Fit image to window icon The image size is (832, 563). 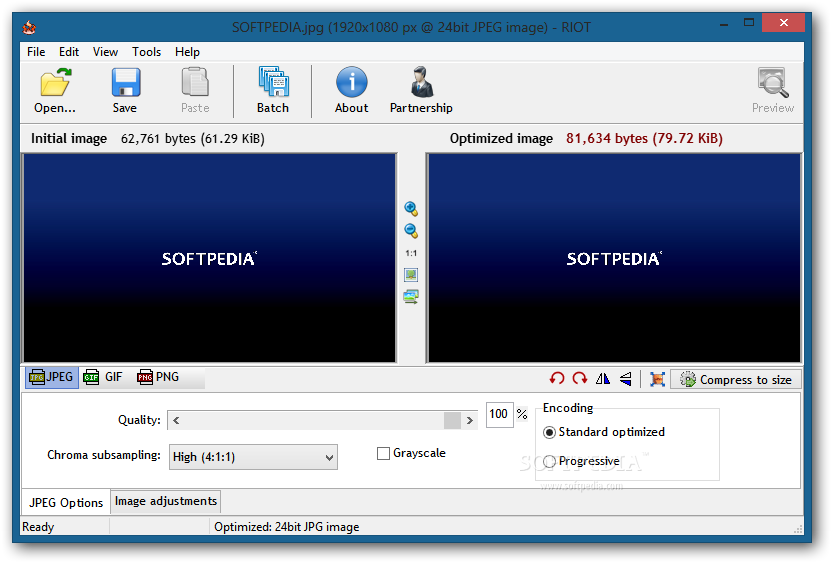point(411,274)
